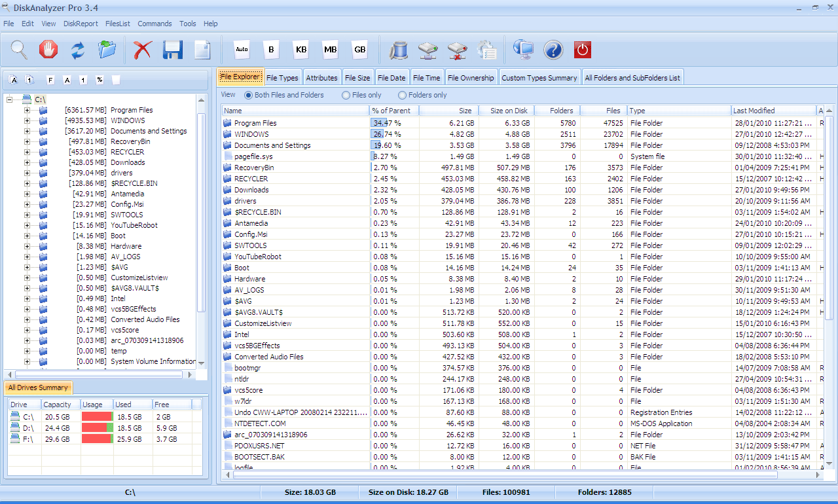
Task: Set size units to MB
Action: (330, 49)
